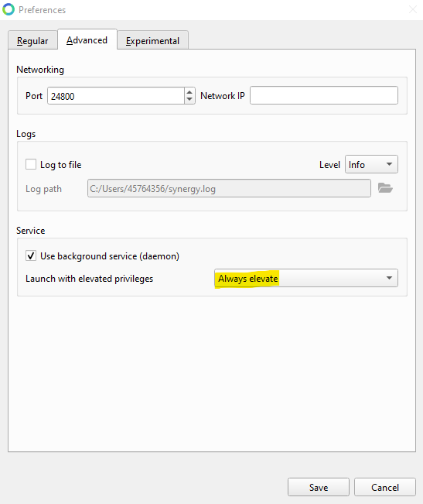Expand the Always elevate dropdown
Viewport: 423px width, 504px height.
pos(306,278)
